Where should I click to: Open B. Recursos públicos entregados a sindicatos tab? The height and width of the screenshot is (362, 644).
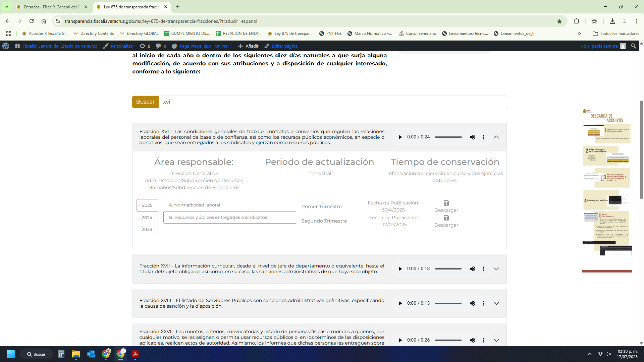click(218, 218)
